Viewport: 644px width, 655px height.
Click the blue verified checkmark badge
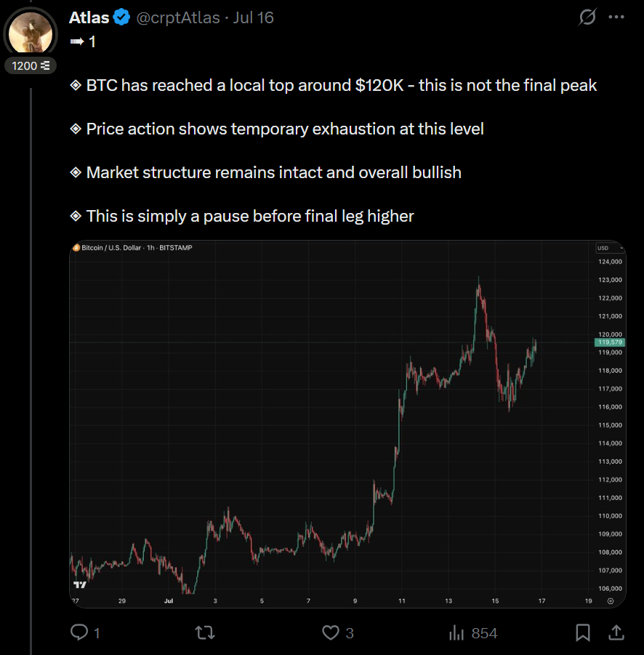pos(121,17)
